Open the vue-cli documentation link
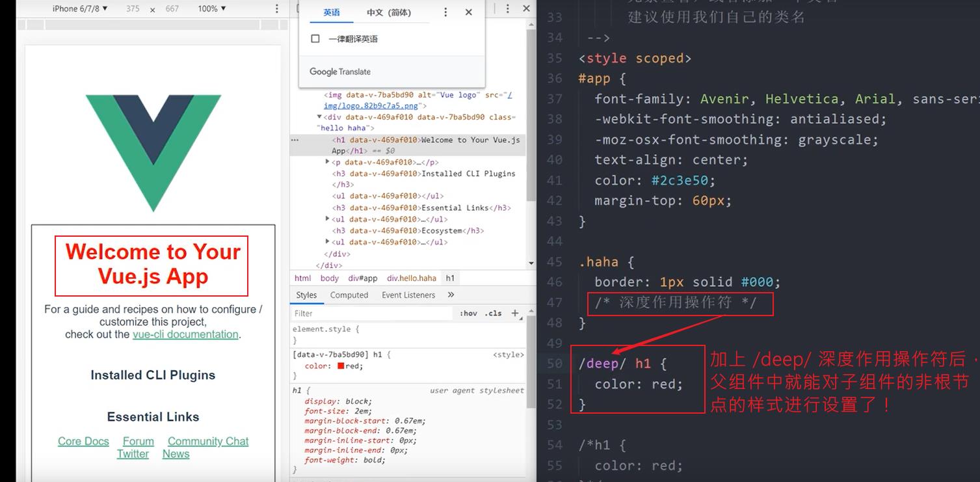This screenshot has height=482, width=980. coord(185,334)
